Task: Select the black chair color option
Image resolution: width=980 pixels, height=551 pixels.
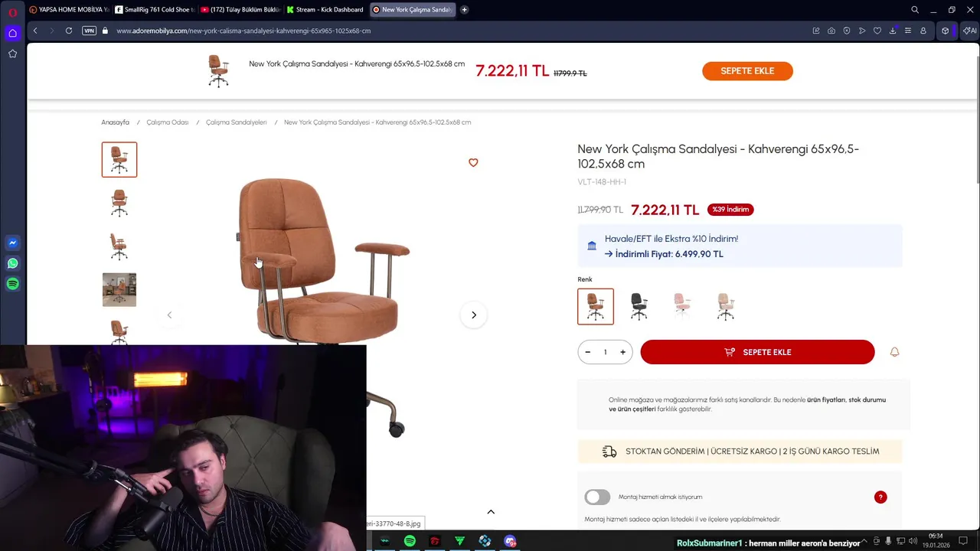Action: [639, 306]
